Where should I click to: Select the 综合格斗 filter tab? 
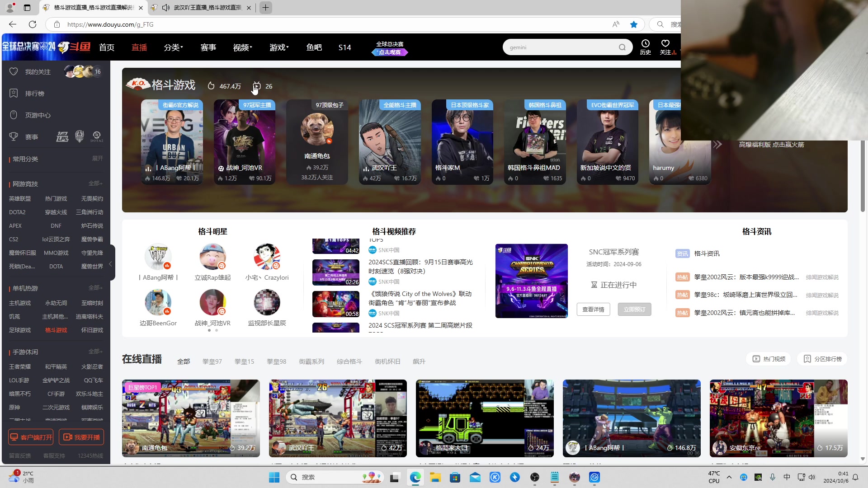pyautogui.click(x=349, y=361)
